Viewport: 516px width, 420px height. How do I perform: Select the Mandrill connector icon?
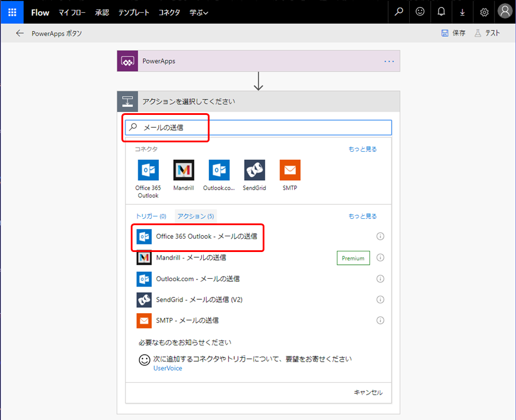tap(183, 171)
